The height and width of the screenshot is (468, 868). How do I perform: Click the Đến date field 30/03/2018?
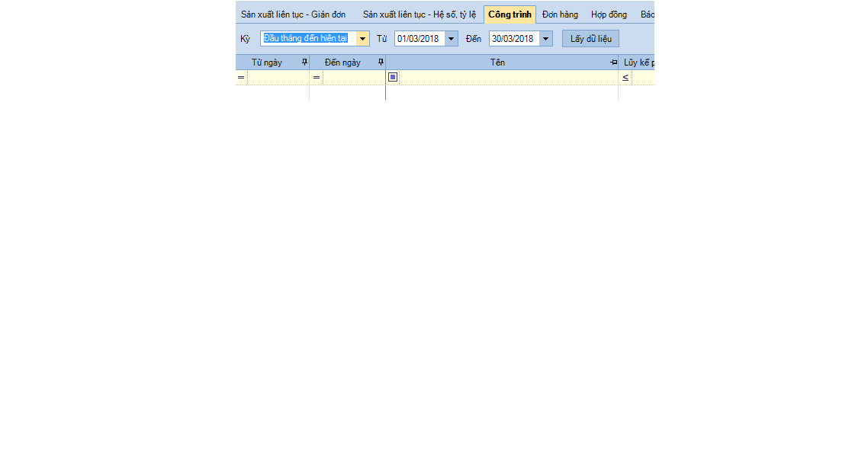tap(514, 39)
